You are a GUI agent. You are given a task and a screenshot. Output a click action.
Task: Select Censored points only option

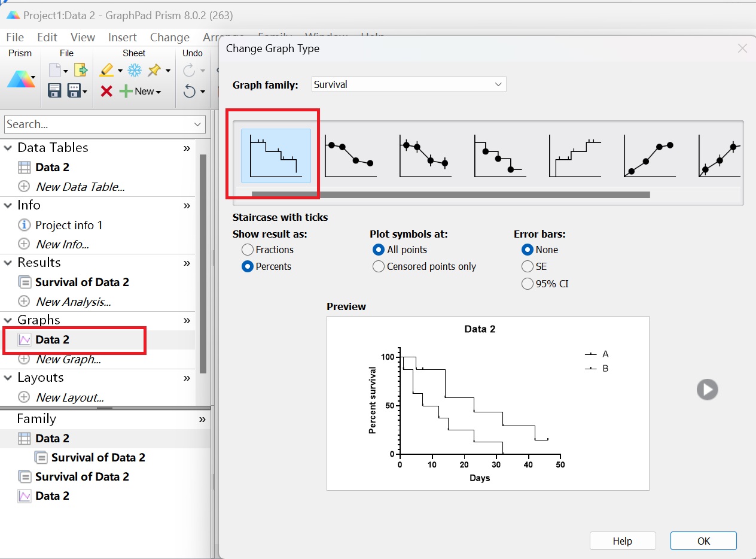(379, 266)
